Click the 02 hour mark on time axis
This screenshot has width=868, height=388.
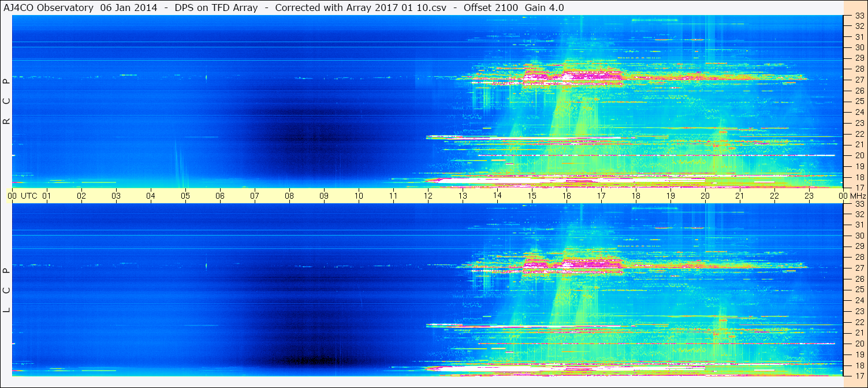click(81, 196)
